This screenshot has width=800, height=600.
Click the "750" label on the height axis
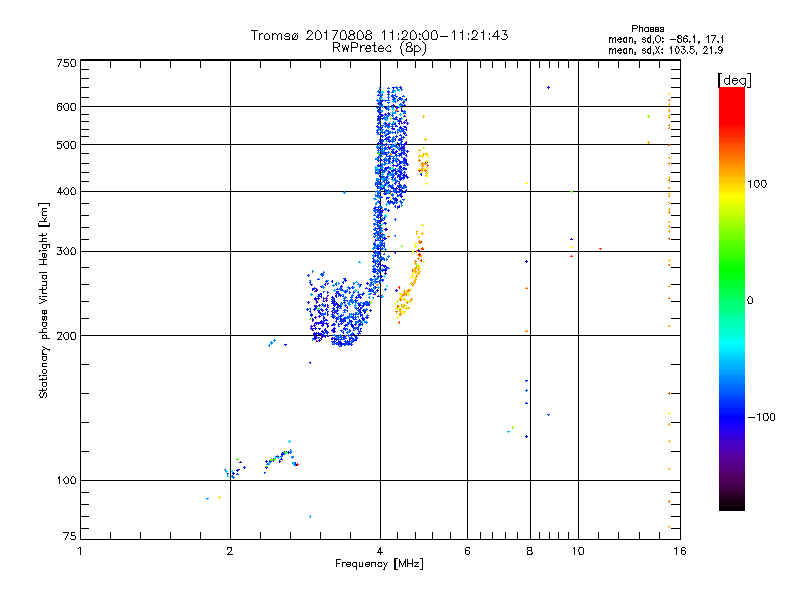[67, 63]
